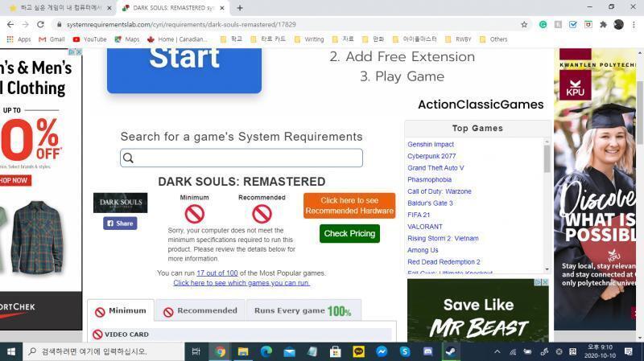This screenshot has width=644, height=361.
Task: Click Click here to see Recommended Hardware
Action: coord(349,206)
